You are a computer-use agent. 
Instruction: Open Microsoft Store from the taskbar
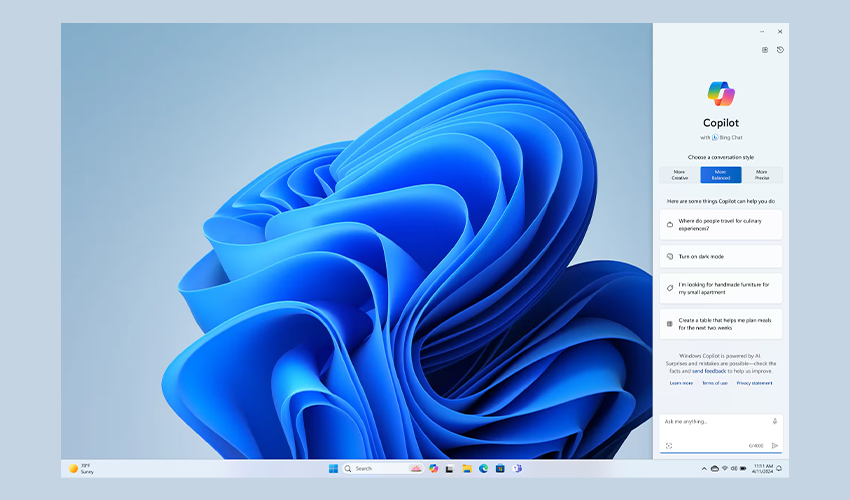[500, 469]
